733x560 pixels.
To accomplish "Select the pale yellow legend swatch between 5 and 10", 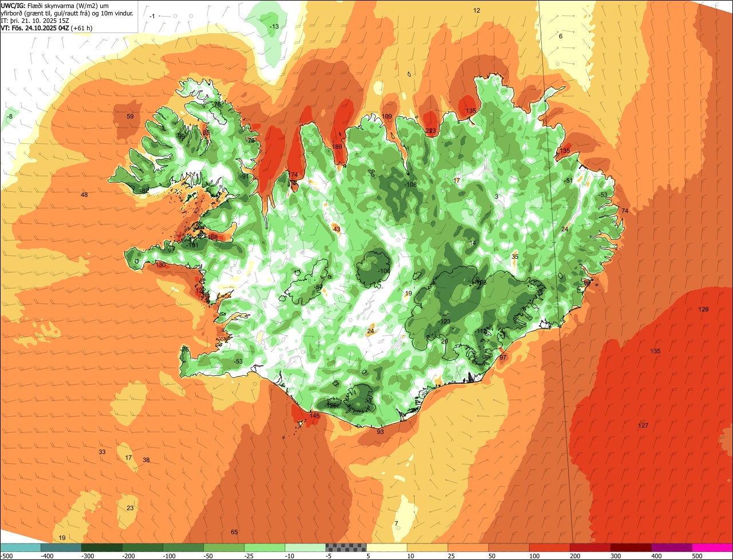I will coord(387,547).
